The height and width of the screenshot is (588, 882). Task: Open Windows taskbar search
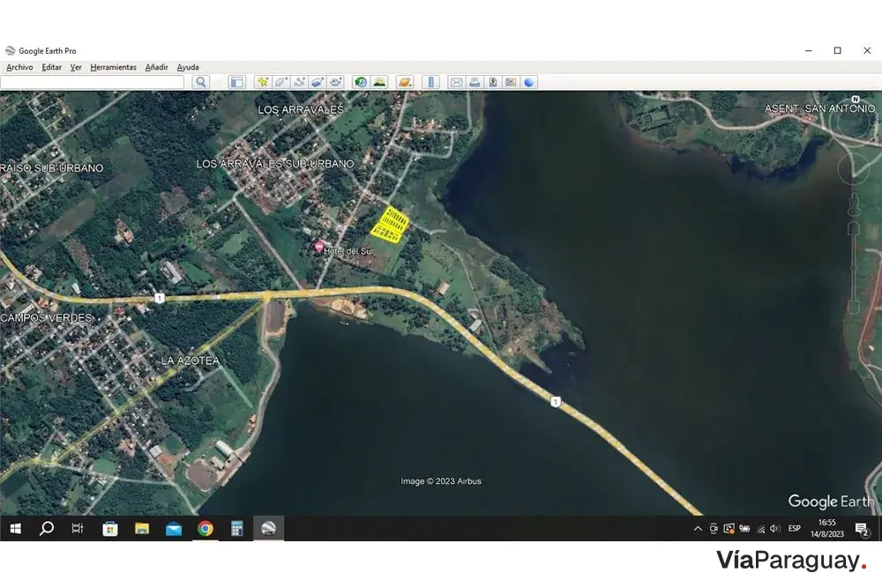click(x=47, y=528)
